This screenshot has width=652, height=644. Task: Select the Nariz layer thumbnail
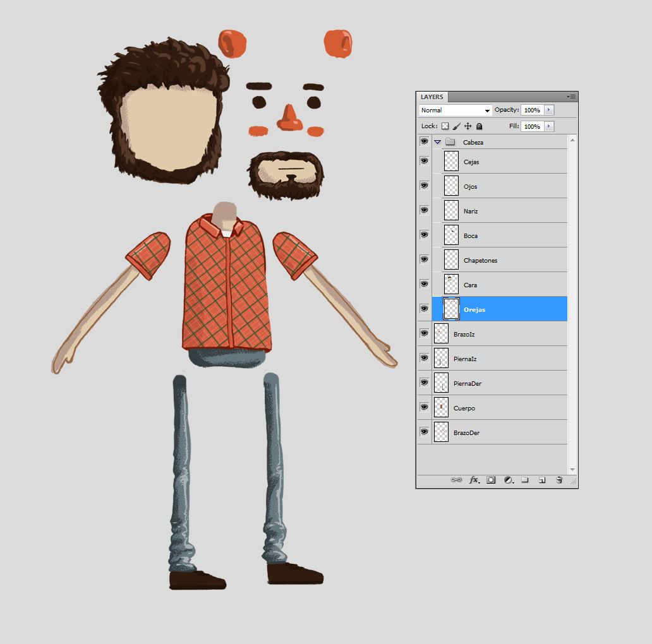451,210
